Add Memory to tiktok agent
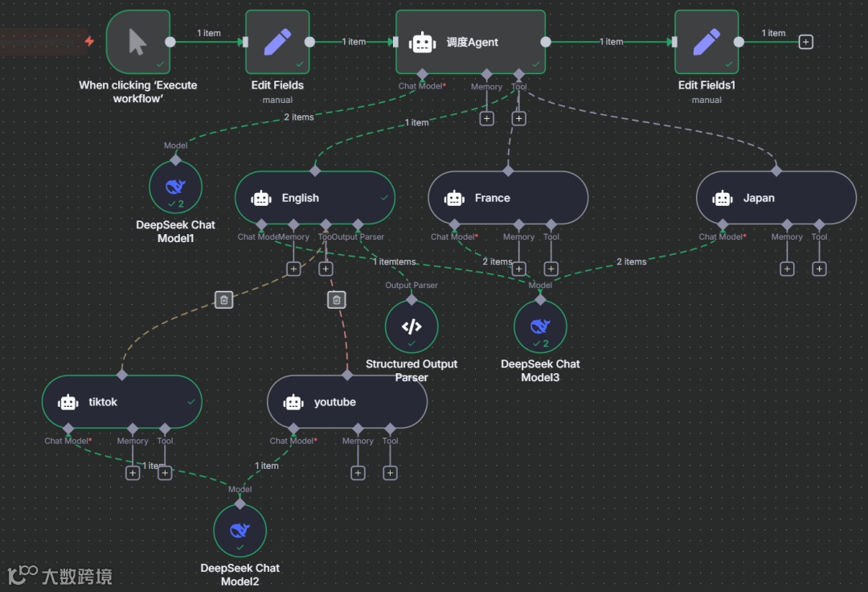 pos(133,473)
